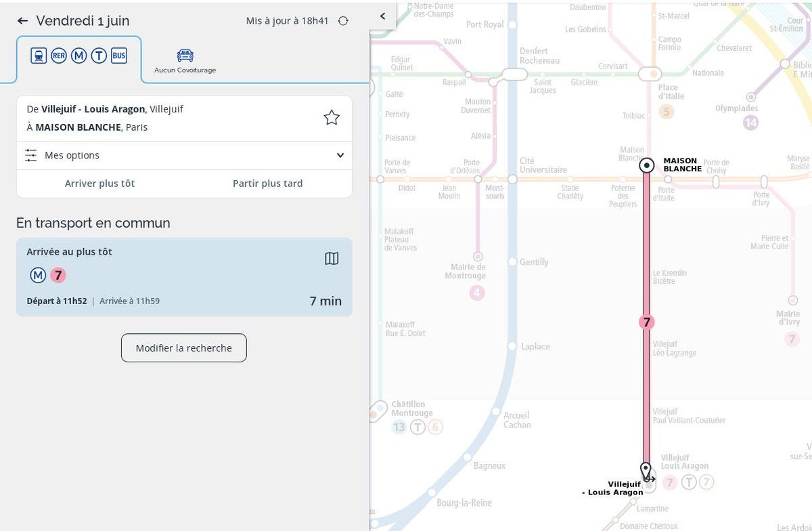This screenshot has width=812, height=531.
Task: Collapse the side panel with left chevron
Action: tap(382, 16)
